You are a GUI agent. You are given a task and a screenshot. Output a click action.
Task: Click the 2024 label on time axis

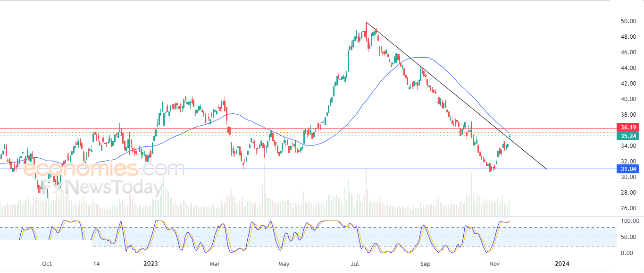tap(561, 264)
